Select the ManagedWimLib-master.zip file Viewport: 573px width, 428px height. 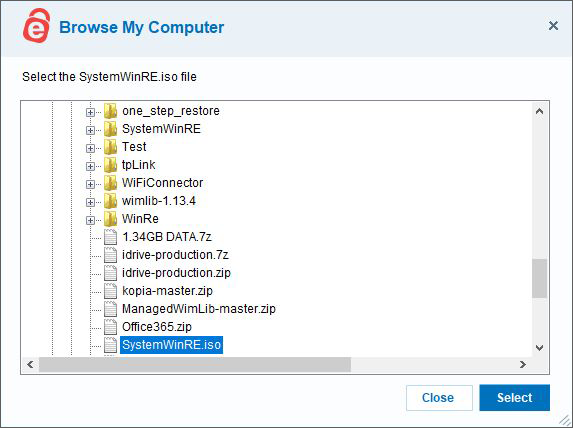(x=199, y=309)
